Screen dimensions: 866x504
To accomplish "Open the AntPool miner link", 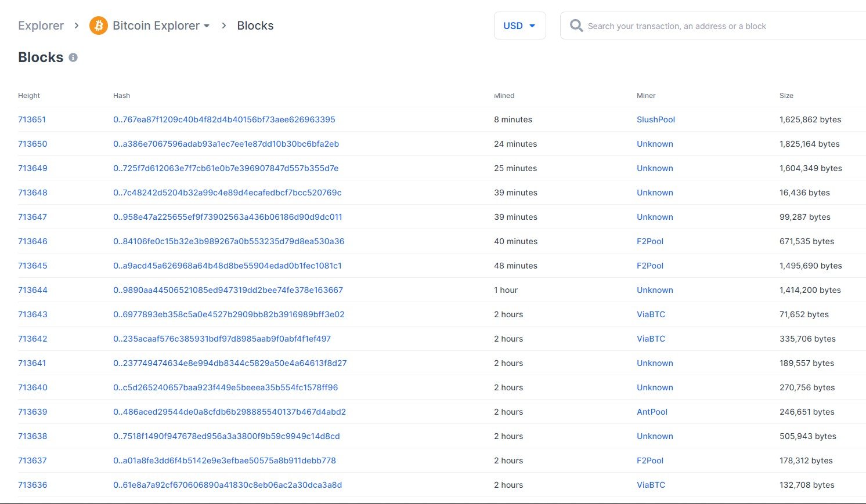I will (652, 412).
